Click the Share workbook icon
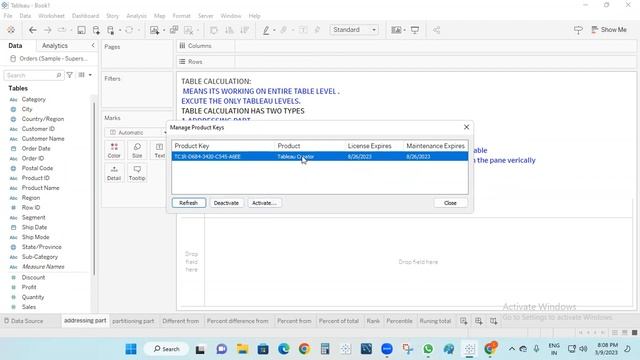Screen dimensions: 640x360 click(x=436, y=30)
